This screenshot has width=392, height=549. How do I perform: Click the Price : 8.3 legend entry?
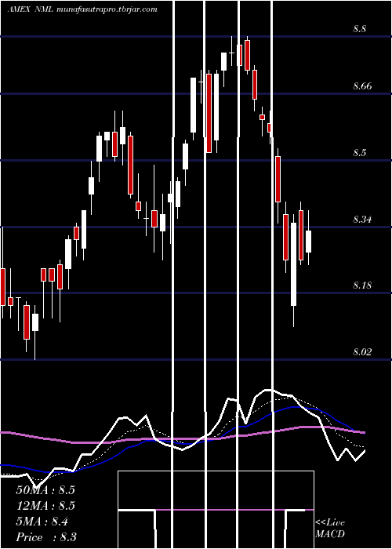click(46, 537)
